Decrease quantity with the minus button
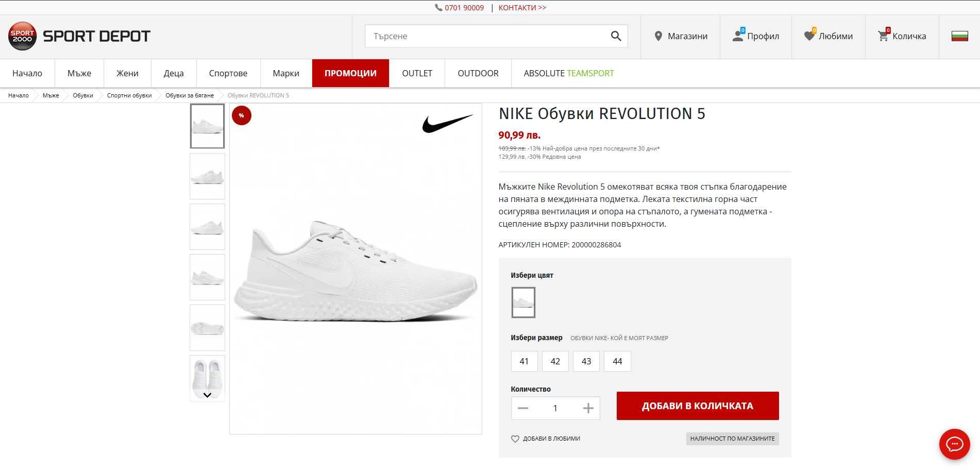Image resolution: width=980 pixels, height=470 pixels. pyautogui.click(x=523, y=408)
